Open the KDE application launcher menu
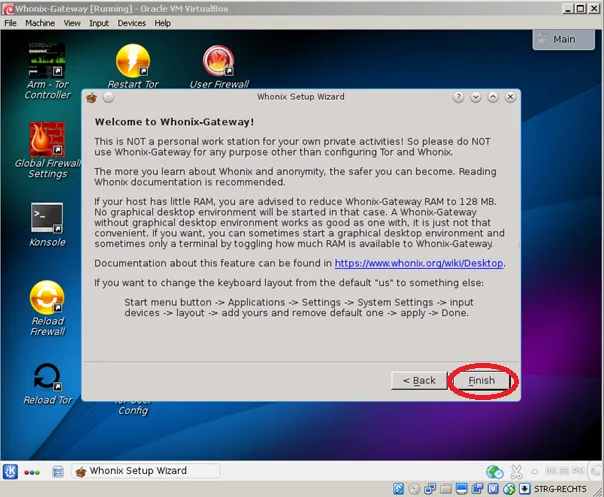 click(x=10, y=472)
